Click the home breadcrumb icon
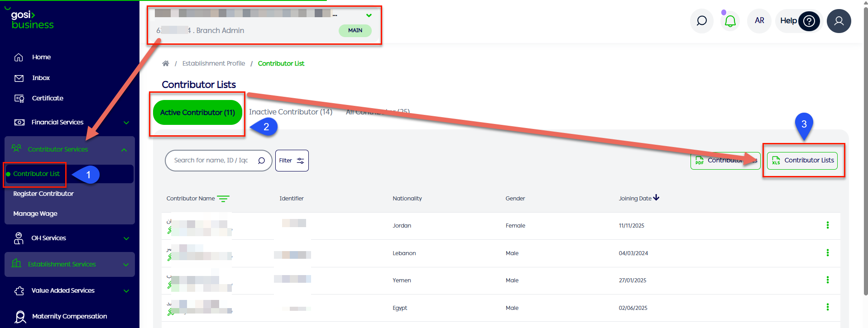868x328 pixels. pos(166,63)
